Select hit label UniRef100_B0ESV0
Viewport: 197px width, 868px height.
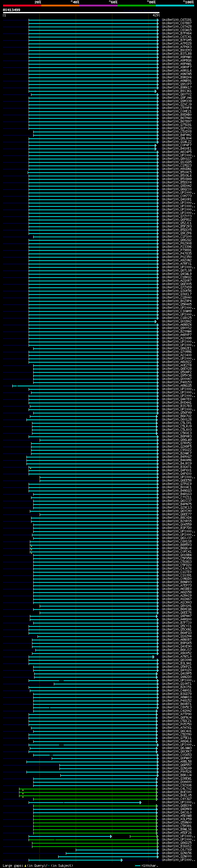click(176, 792)
